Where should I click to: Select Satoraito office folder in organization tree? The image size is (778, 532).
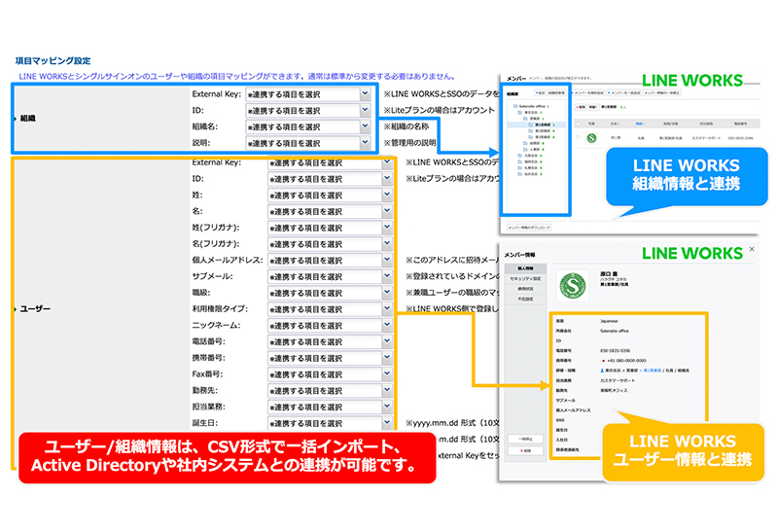tap(531, 106)
